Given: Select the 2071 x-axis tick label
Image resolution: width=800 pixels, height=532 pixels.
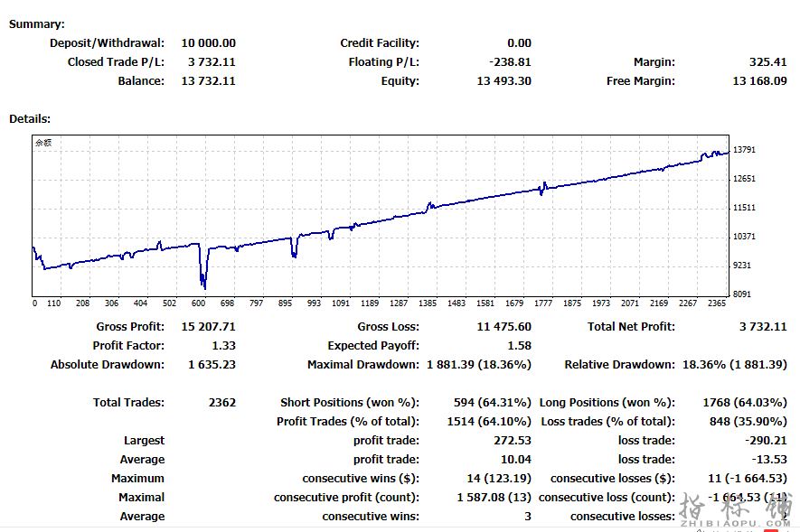Looking at the screenshot, I should (x=629, y=303).
